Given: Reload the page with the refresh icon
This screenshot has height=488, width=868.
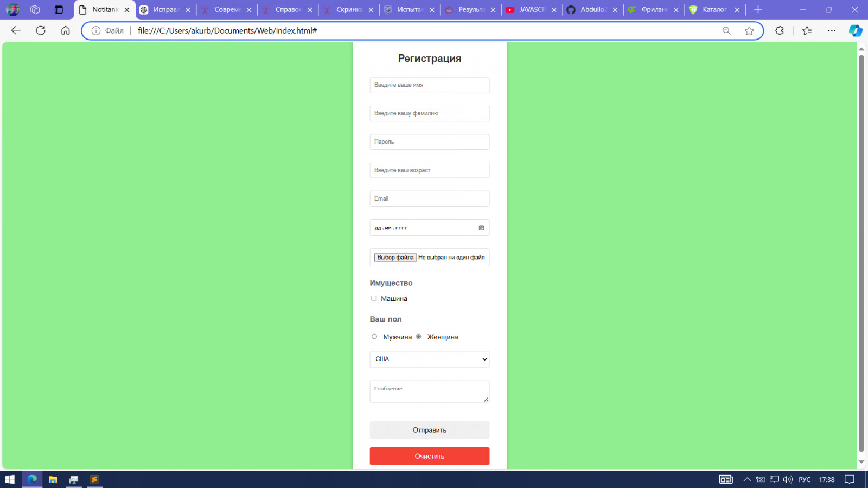Looking at the screenshot, I should click(x=41, y=30).
